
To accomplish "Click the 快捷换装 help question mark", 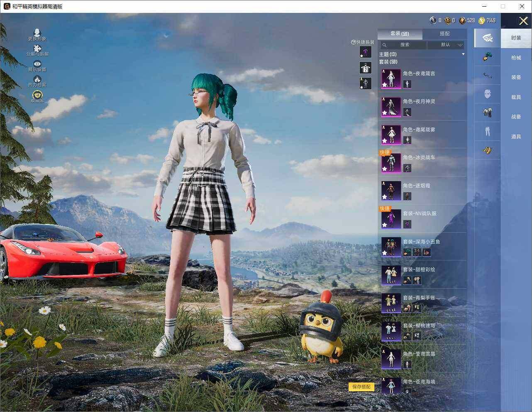I will tap(354, 42).
